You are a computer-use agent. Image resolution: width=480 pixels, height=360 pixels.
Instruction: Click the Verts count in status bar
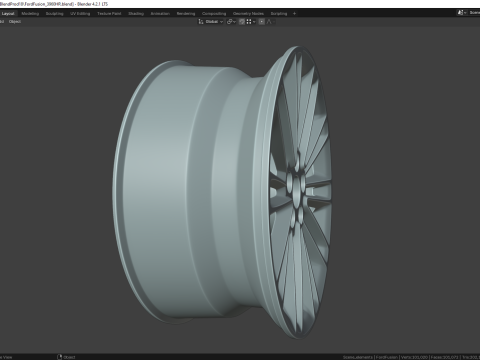point(414,357)
